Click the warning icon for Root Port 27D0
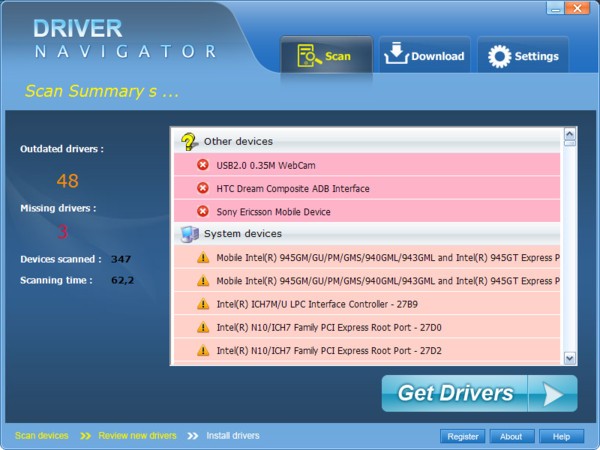The image size is (600, 450). point(203,327)
